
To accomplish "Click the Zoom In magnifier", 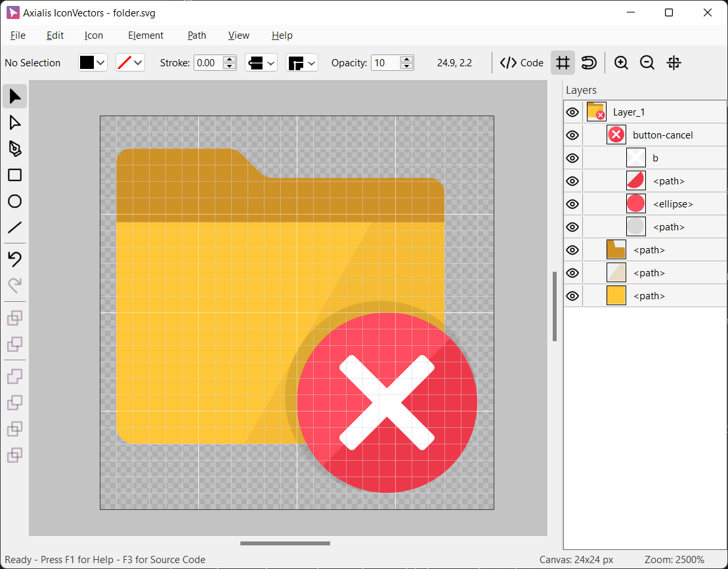I will (621, 63).
